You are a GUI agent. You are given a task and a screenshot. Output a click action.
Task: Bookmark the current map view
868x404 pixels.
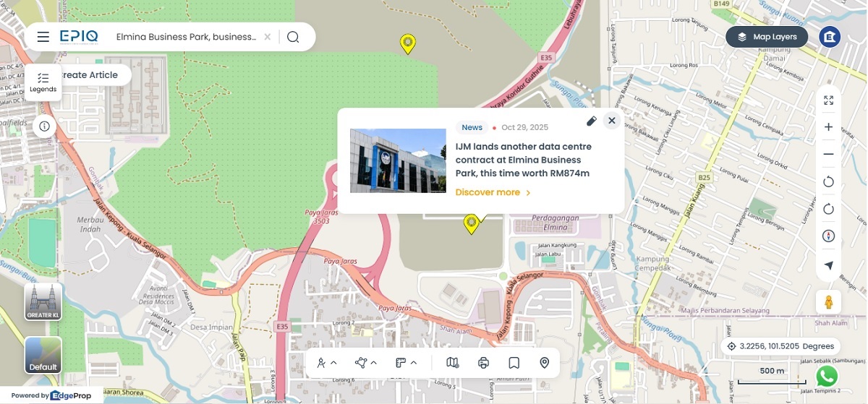pos(514,363)
